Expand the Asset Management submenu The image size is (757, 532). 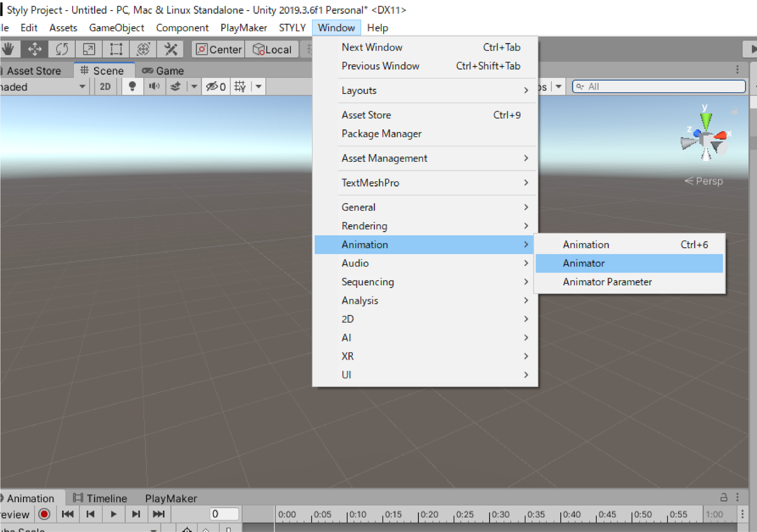[x=425, y=158]
